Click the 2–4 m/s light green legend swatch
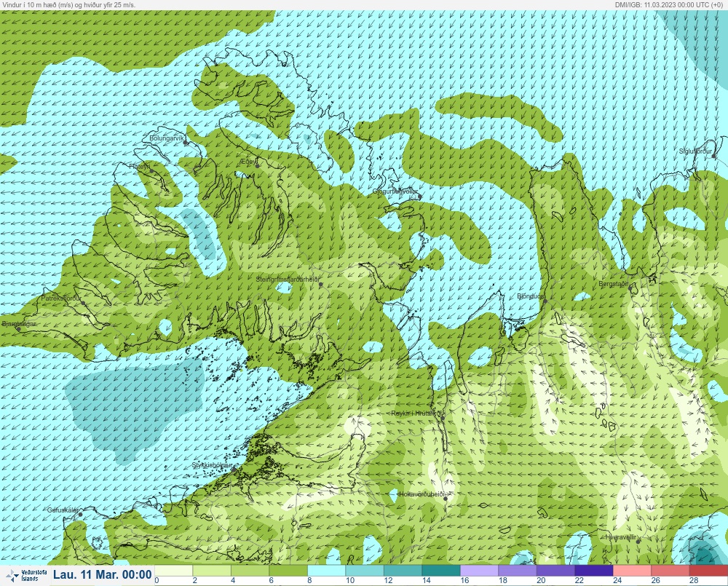Screen dimensions: 728x586 pyautogui.click(x=212, y=570)
